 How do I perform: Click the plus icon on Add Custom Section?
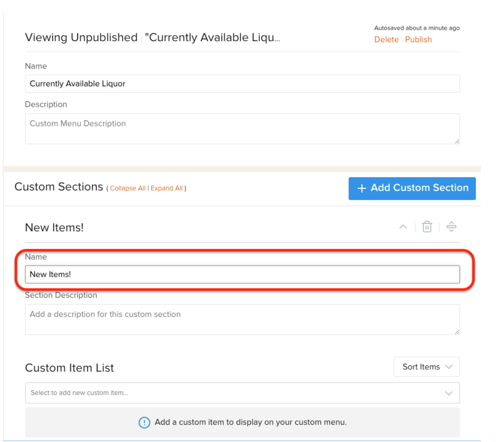click(362, 188)
